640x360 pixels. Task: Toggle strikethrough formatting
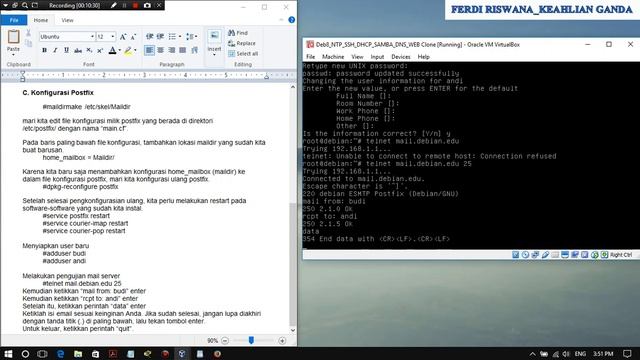pos(78,50)
